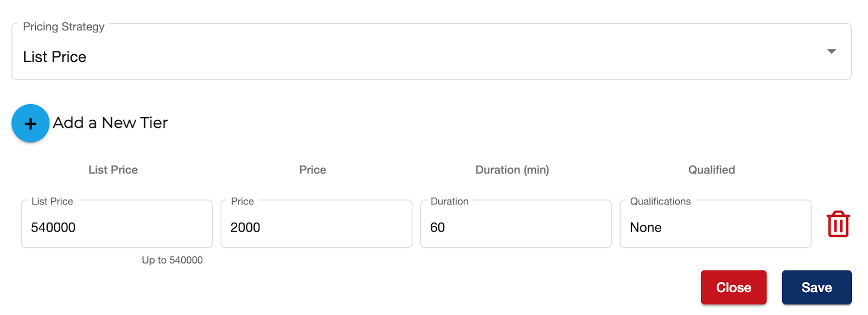Click the blue plus icon to add a tier
The image size is (868, 315).
click(x=30, y=123)
